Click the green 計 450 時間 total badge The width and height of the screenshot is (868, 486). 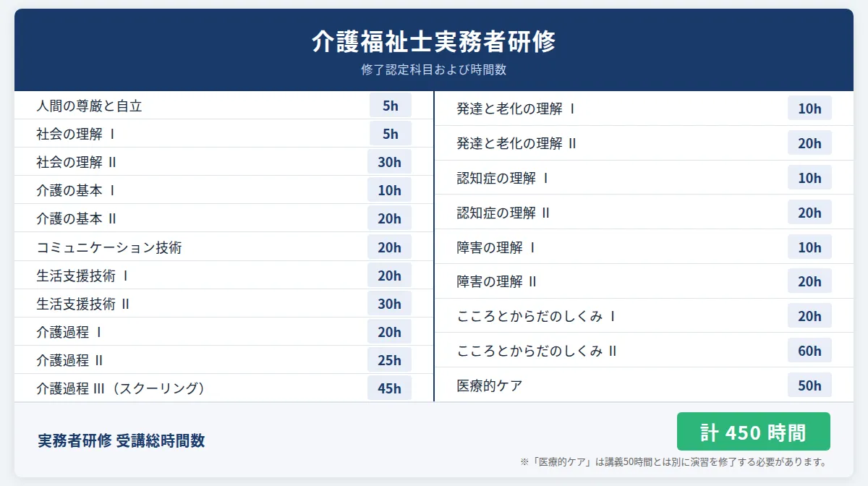(x=754, y=432)
